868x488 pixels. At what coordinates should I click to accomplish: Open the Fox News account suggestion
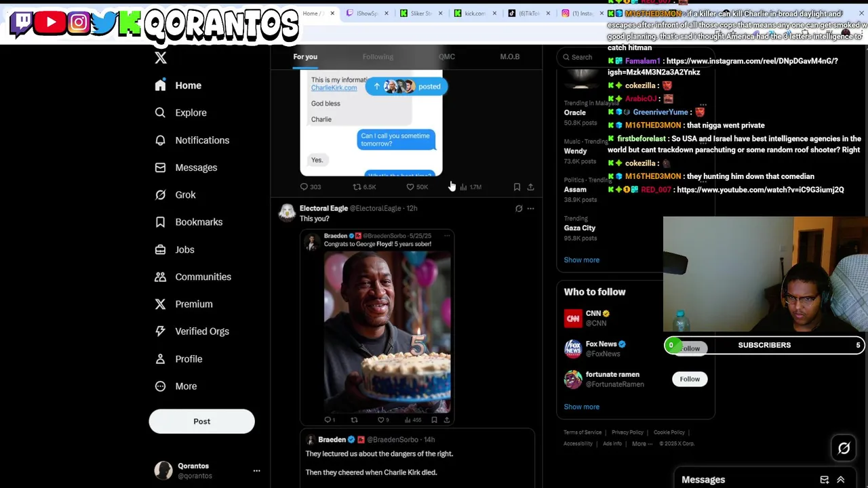610,348
